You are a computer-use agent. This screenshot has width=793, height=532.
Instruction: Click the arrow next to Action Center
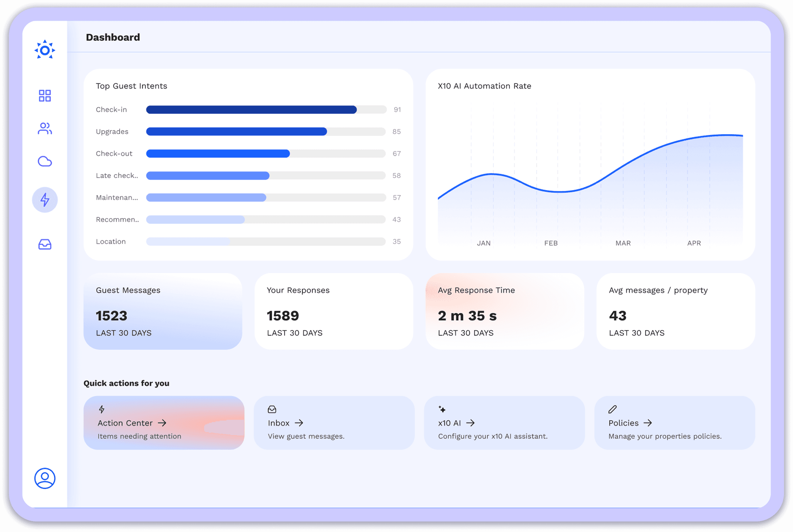coord(162,423)
